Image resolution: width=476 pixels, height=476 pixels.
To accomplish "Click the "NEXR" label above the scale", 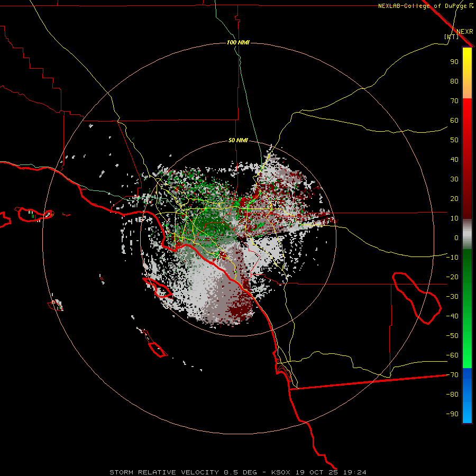I will (x=465, y=32).
